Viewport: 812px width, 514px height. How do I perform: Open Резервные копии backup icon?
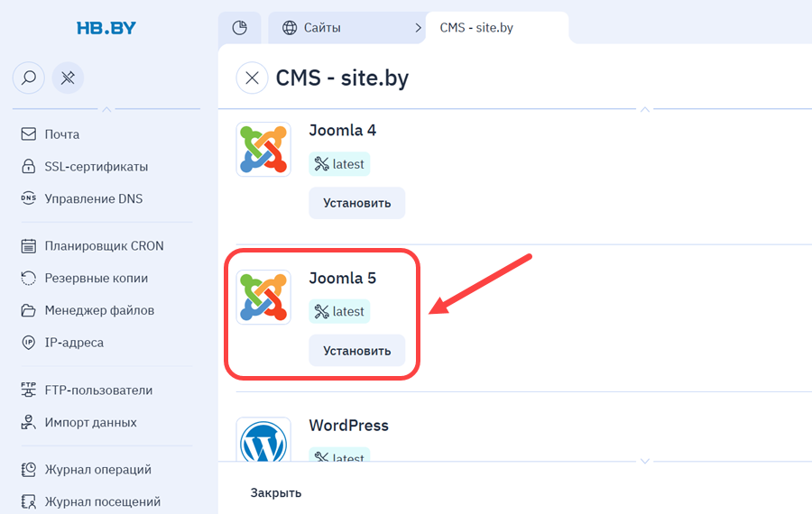(29, 278)
